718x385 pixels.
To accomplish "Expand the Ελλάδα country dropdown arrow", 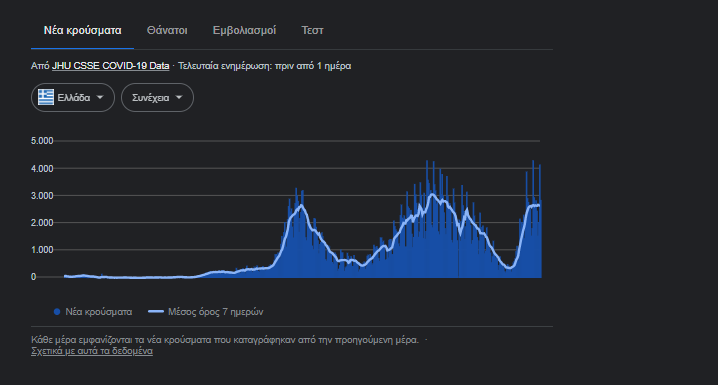I will (x=100, y=97).
